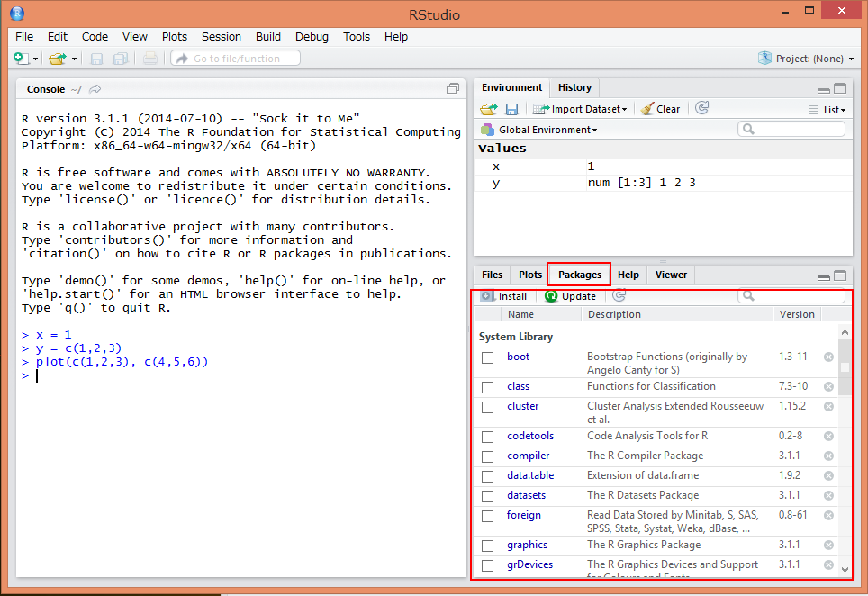Image resolution: width=868 pixels, height=596 pixels.
Task: Remove the codetools package via X icon
Action: (x=828, y=436)
